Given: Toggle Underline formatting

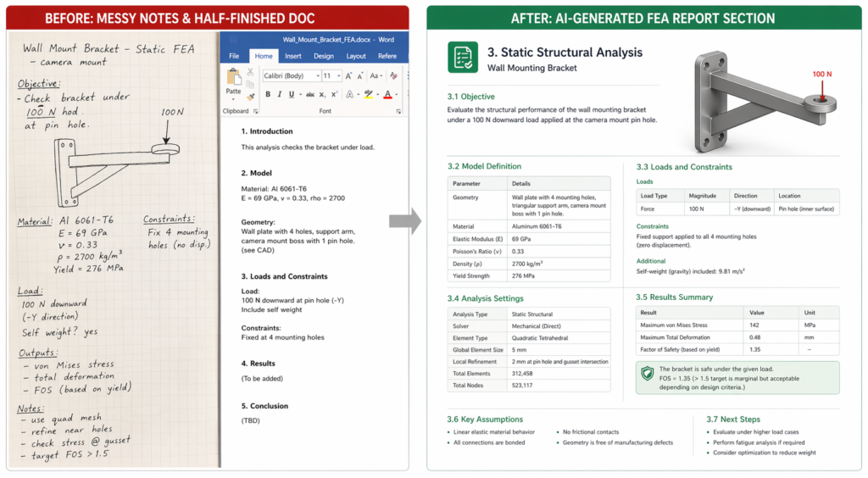Looking at the screenshot, I should click(x=292, y=94).
